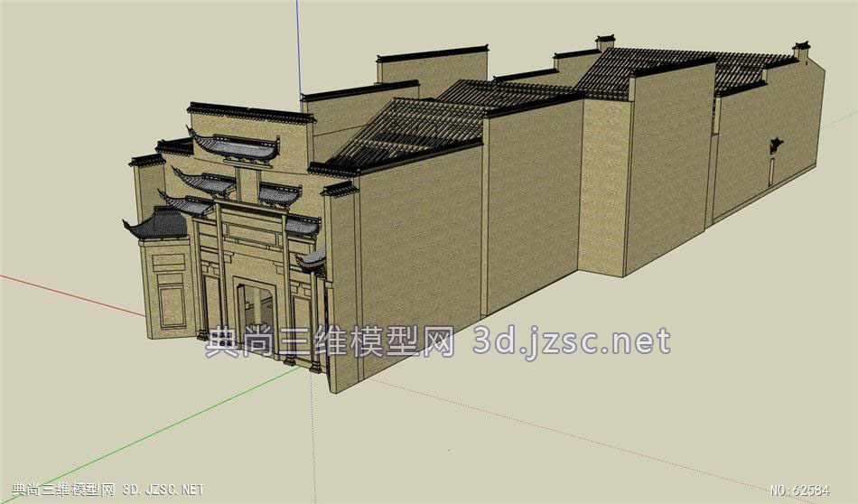Viewport: 858px width, 504px height.
Task: Click the small wall window on the far right facade
Action: click(x=776, y=145)
